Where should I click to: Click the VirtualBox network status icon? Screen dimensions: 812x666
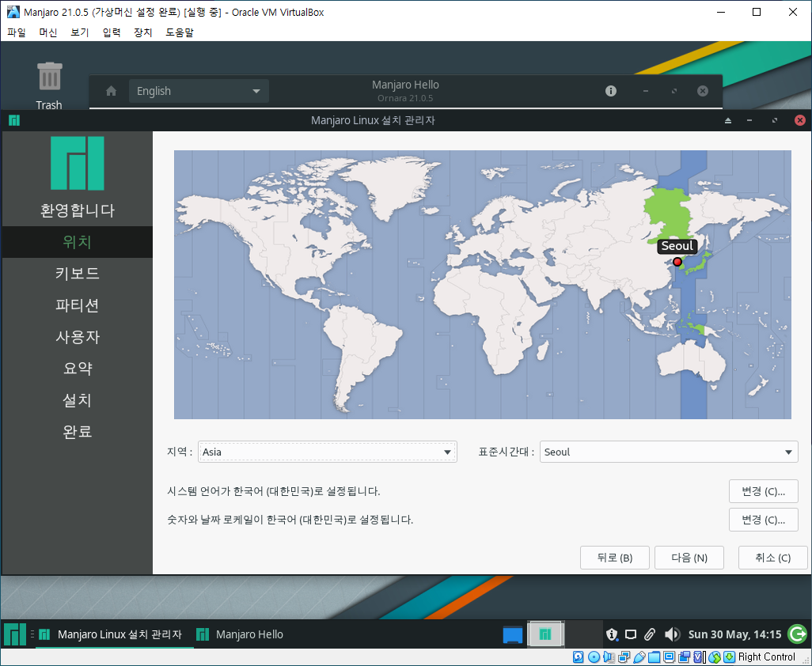coord(624,657)
